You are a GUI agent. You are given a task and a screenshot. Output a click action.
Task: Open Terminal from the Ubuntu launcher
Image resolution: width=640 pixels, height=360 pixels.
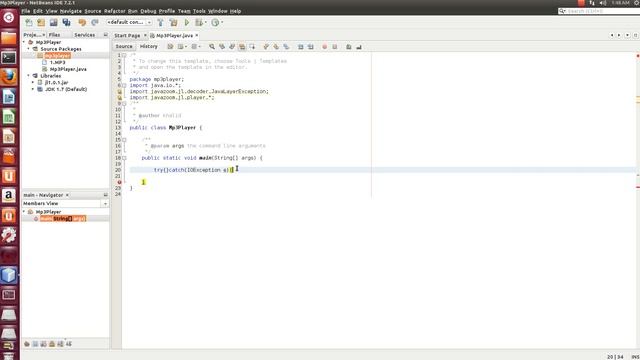pyautogui.click(x=9, y=58)
